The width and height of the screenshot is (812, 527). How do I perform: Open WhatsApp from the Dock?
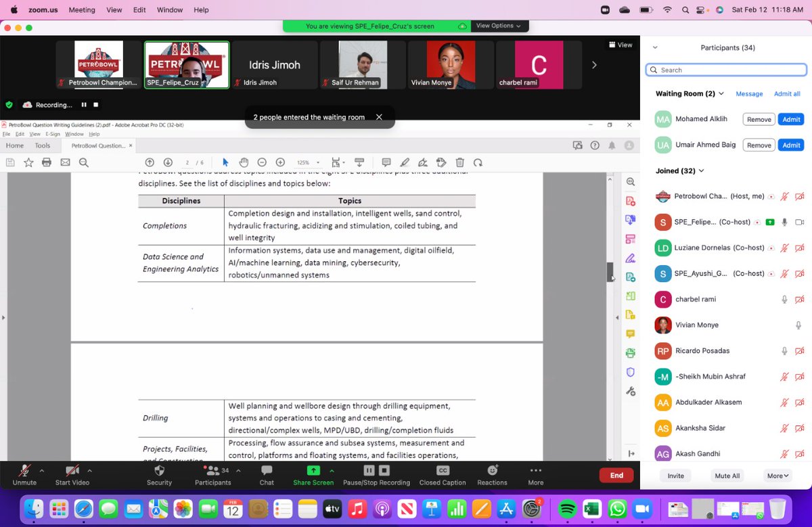click(616, 509)
